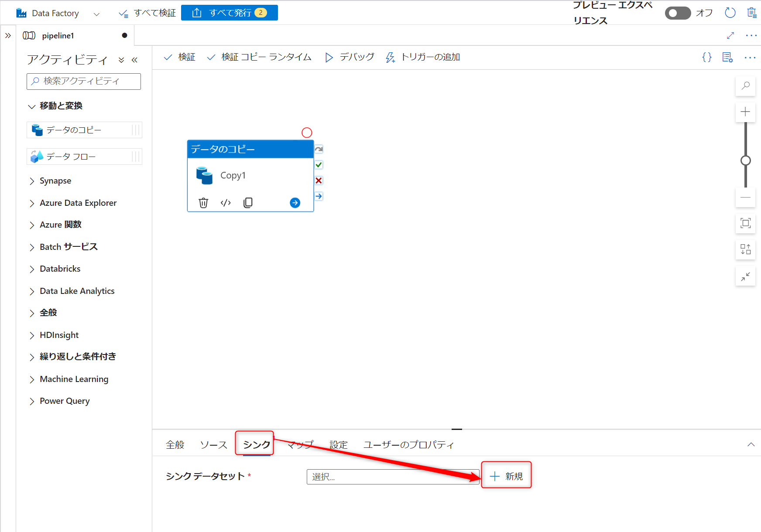The width and height of the screenshot is (761, 532).
Task: Search the pipeline canvas
Action: pyautogui.click(x=746, y=85)
